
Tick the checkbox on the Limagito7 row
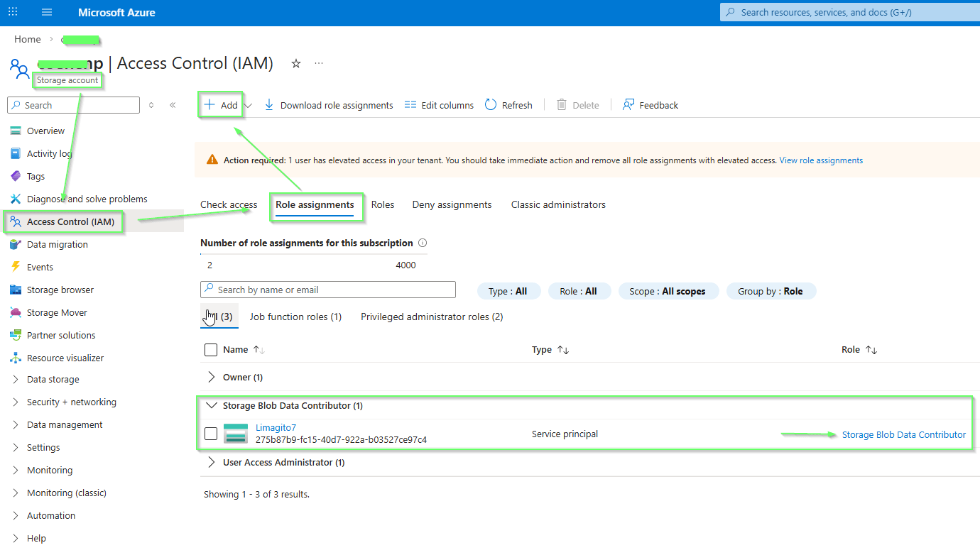pos(211,434)
